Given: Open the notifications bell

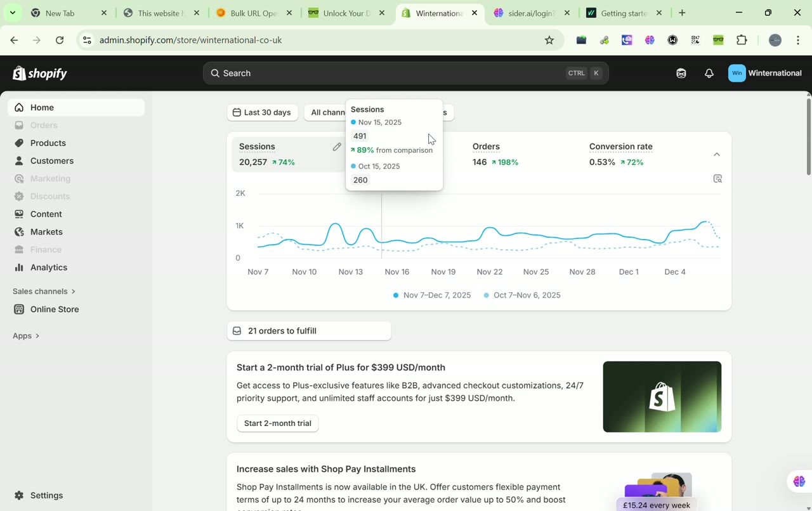Looking at the screenshot, I should (x=709, y=74).
